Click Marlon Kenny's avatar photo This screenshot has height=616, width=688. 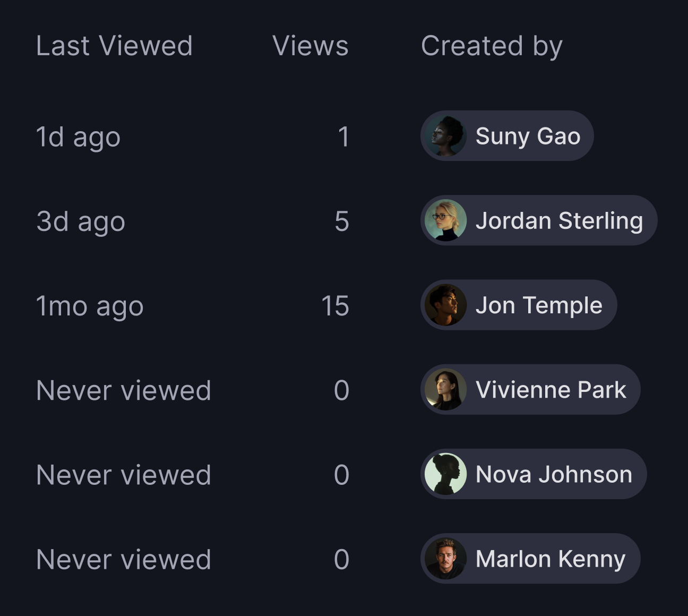pyautogui.click(x=446, y=558)
